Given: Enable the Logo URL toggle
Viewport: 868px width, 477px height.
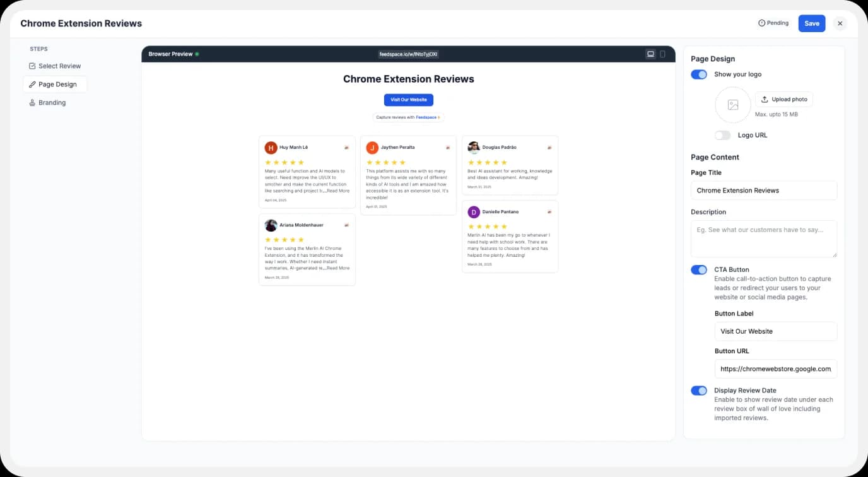Looking at the screenshot, I should coord(722,135).
